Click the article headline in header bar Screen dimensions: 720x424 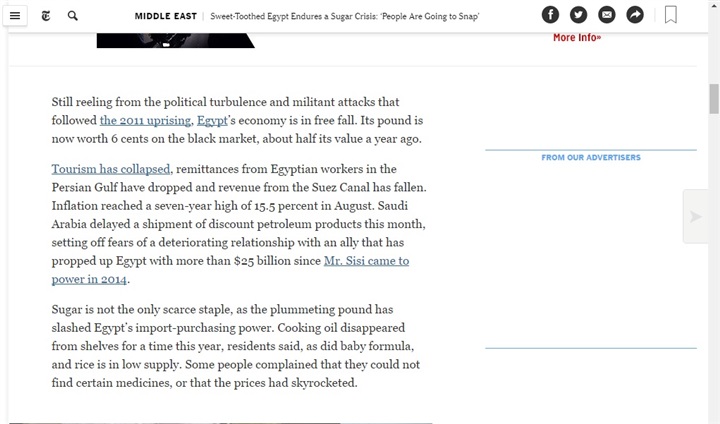tap(344, 16)
